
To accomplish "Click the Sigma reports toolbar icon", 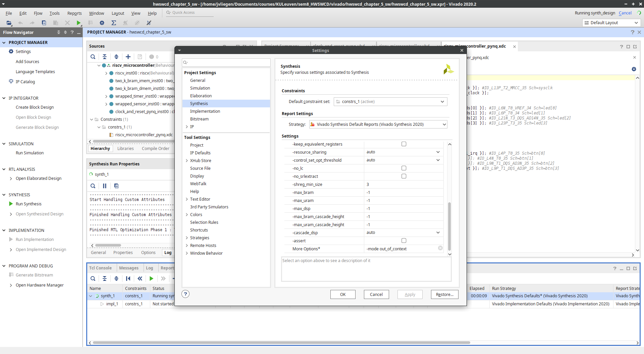I will tap(114, 23).
